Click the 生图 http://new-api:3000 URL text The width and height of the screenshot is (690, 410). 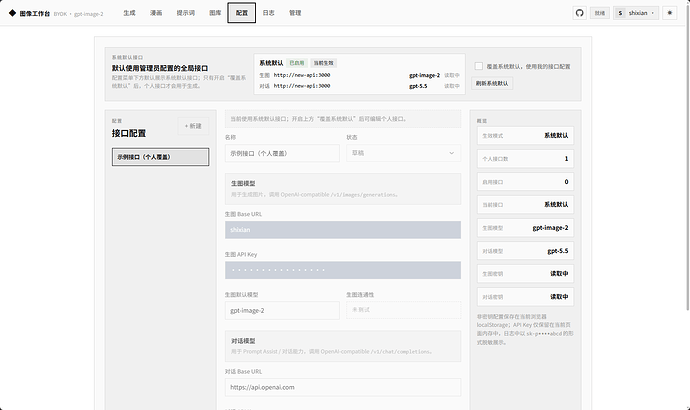click(302, 75)
